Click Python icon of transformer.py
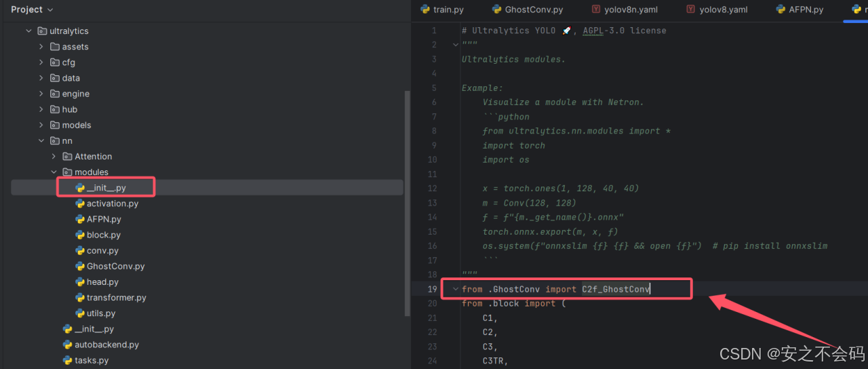Viewport: 868px width, 369px height. point(80,297)
